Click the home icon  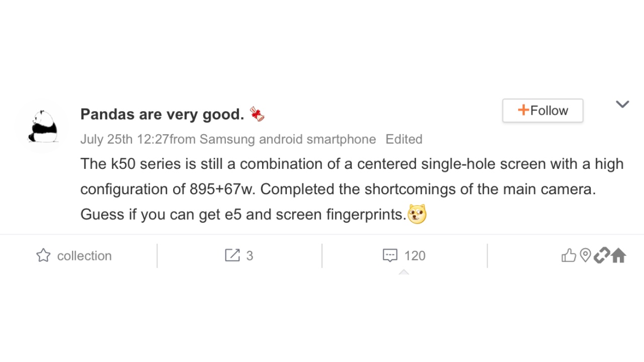(618, 255)
